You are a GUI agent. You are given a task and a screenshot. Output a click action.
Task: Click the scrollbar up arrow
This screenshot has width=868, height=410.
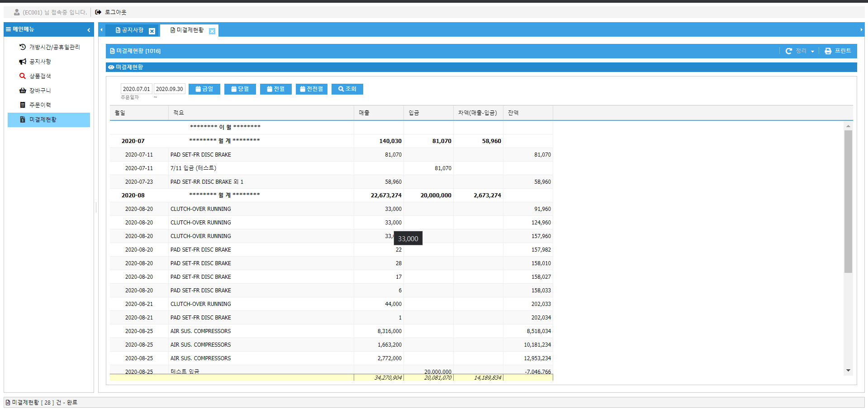tap(848, 126)
